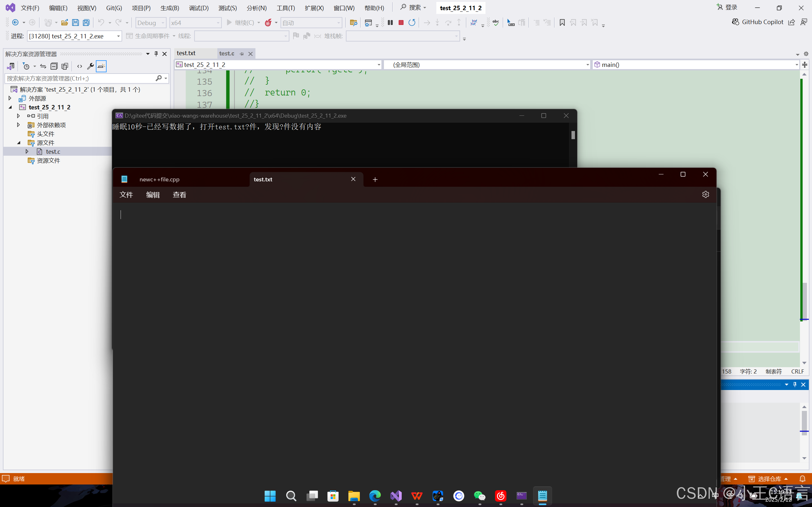Open GitHub Copilot in the toolbar
The image size is (812, 507).
click(x=758, y=22)
